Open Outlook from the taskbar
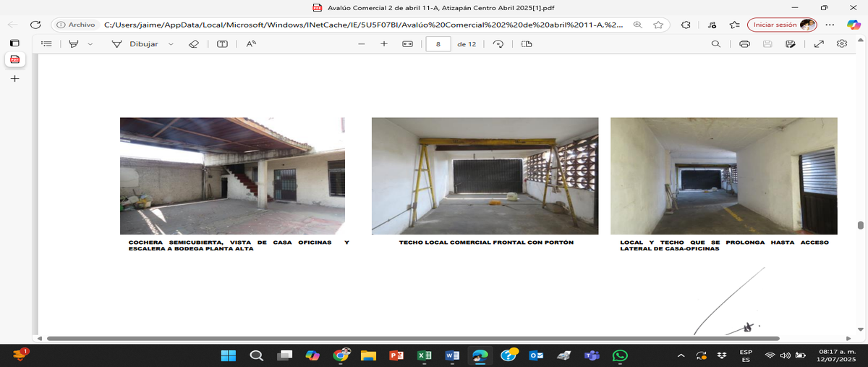 536,355
